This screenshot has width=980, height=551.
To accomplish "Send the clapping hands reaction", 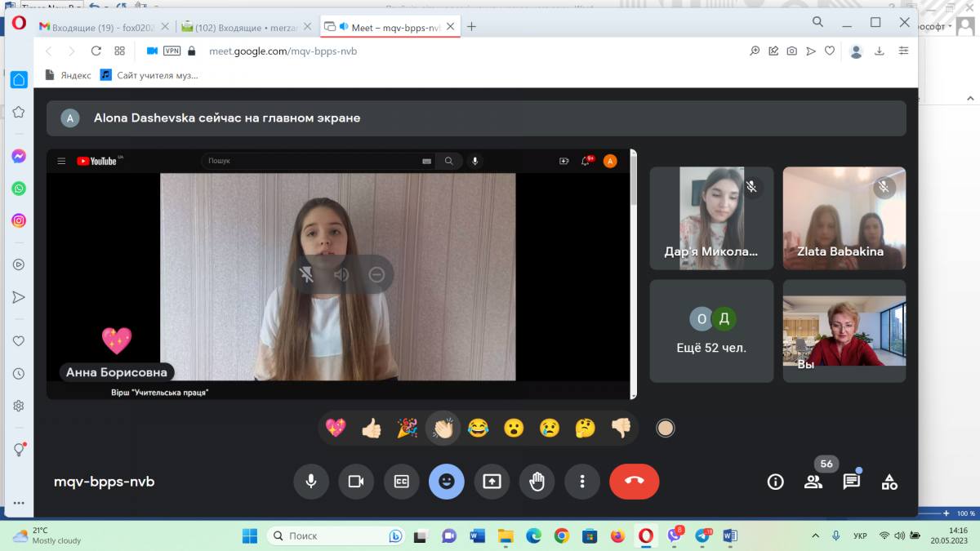I will pos(443,428).
